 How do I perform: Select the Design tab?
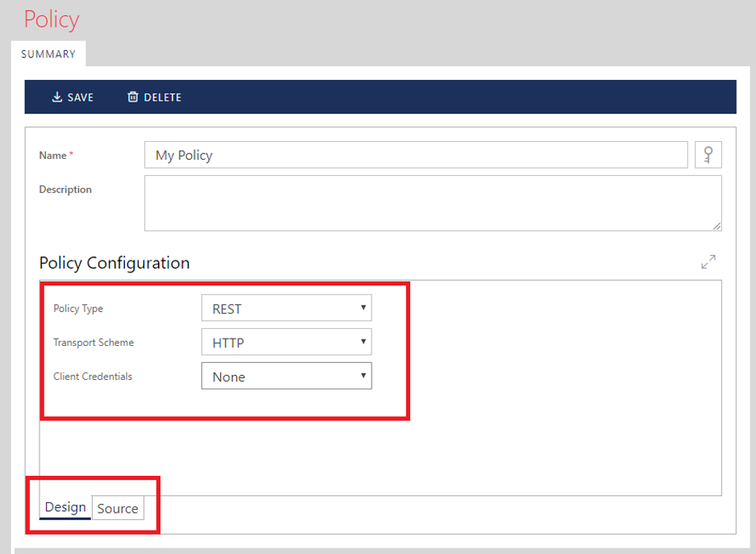tap(65, 507)
